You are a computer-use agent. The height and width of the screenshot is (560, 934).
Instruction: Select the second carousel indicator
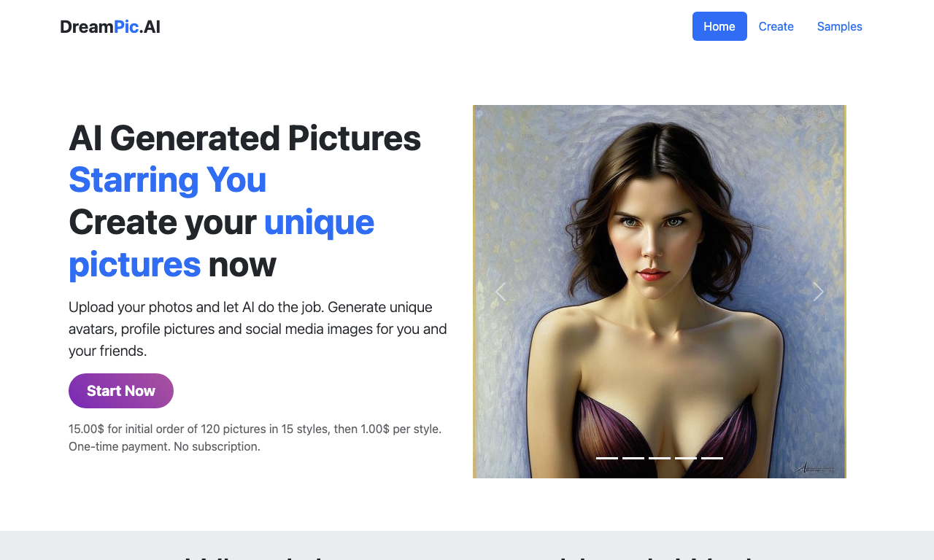point(633,458)
